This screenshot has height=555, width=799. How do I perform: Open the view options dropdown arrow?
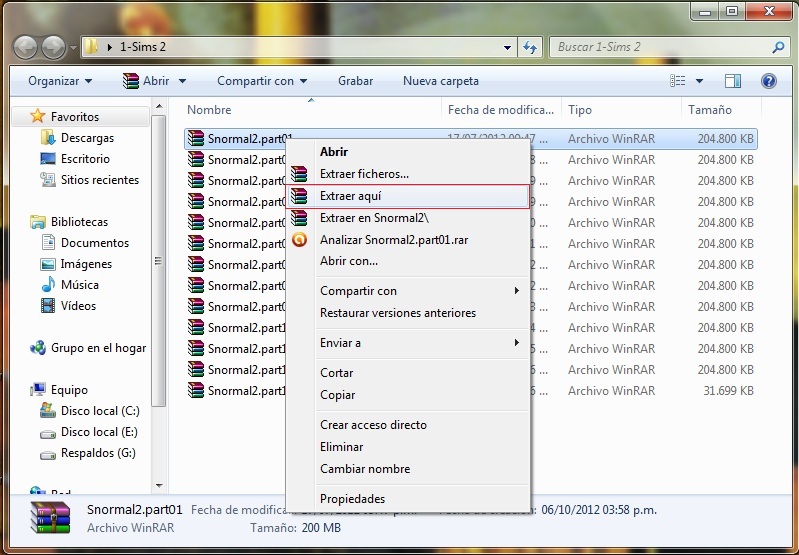pos(699,81)
